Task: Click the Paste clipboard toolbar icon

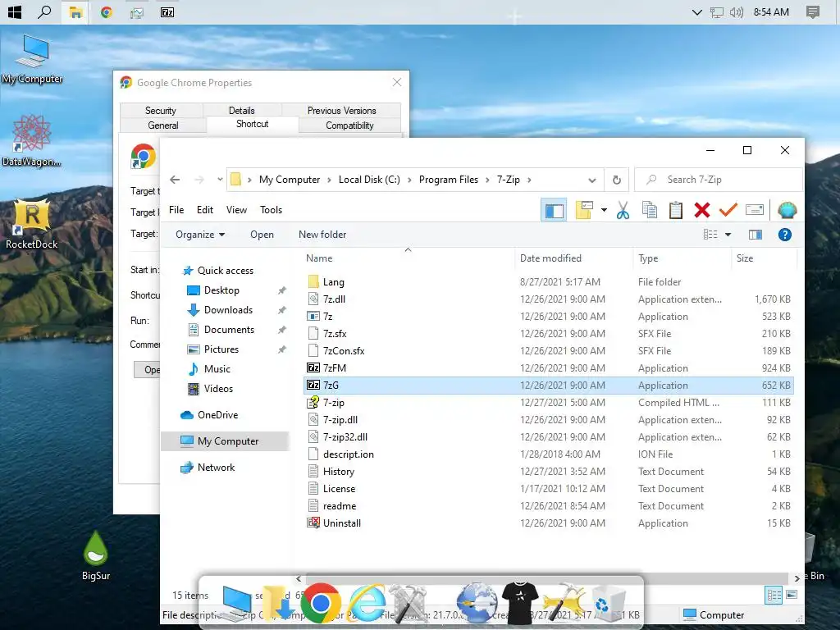Action: 676,210
